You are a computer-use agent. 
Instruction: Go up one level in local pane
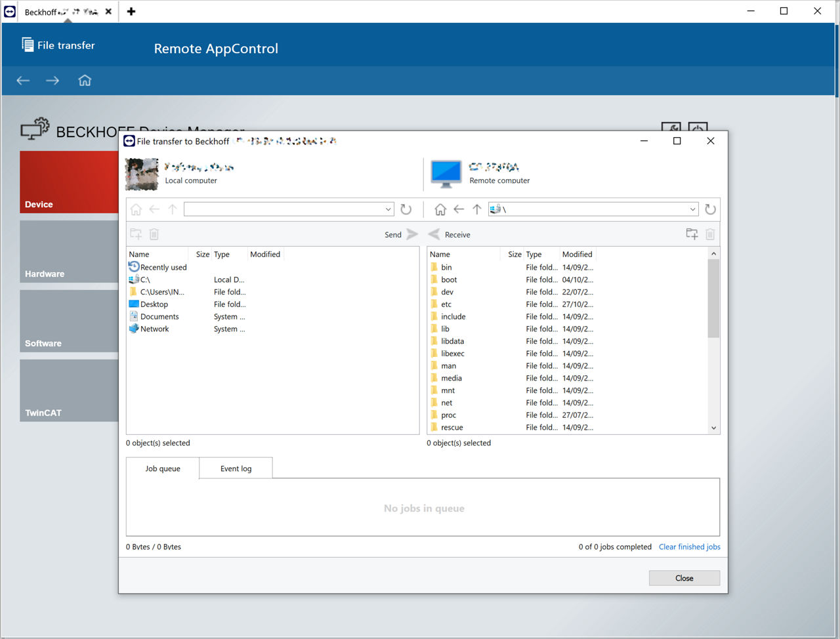(173, 209)
